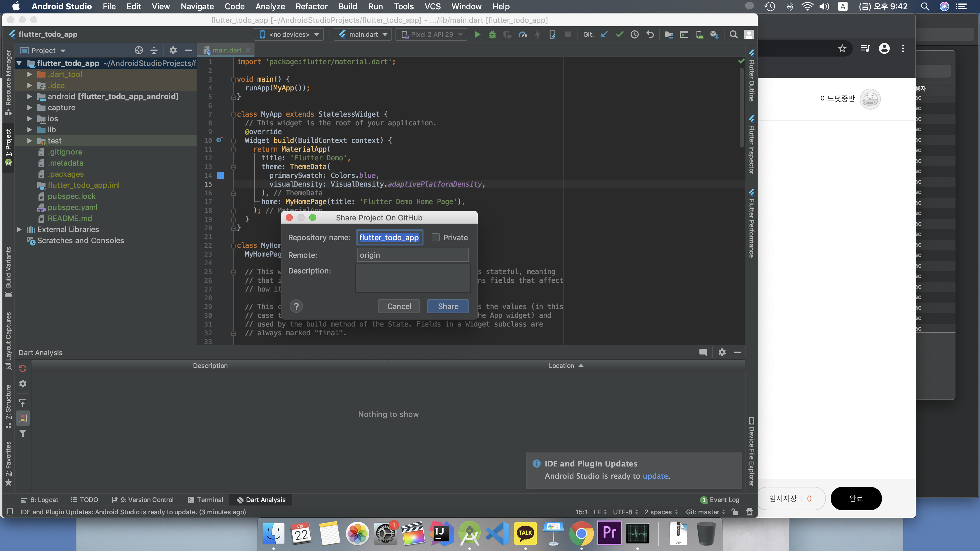This screenshot has width=980, height=551.
Task: Click the blue color swatch on line 14
Action: point(220,176)
